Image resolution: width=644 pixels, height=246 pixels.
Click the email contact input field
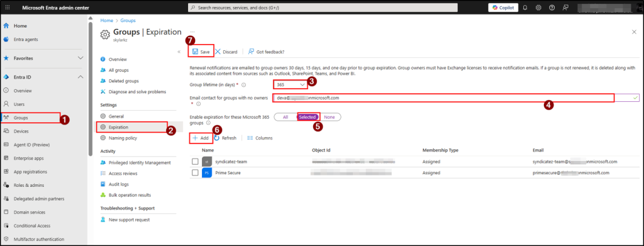tap(456, 98)
